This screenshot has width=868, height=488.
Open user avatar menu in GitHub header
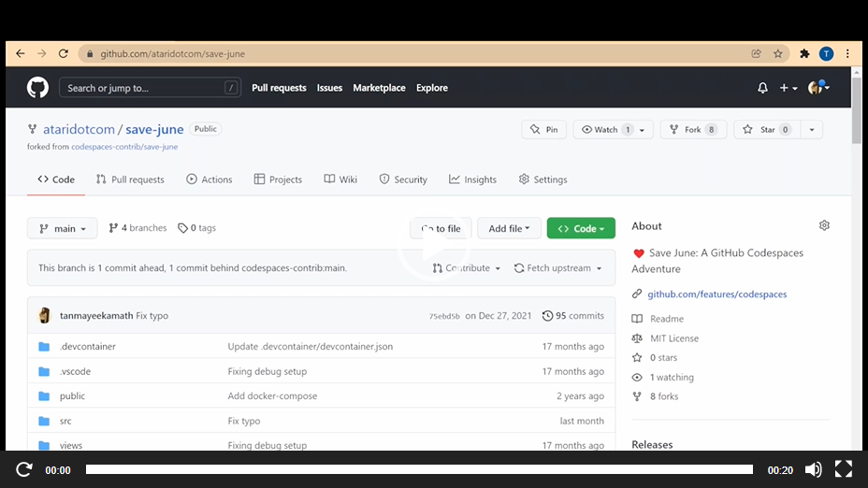pyautogui.click(x=818, y=88)
